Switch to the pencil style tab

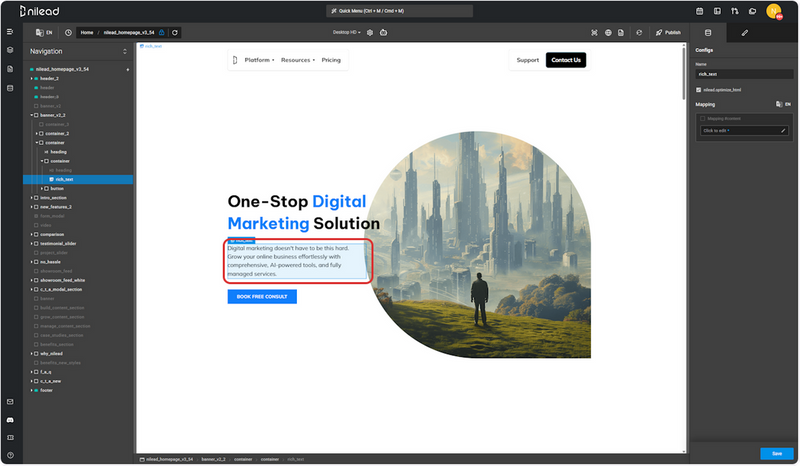click(x=744, y=33)
